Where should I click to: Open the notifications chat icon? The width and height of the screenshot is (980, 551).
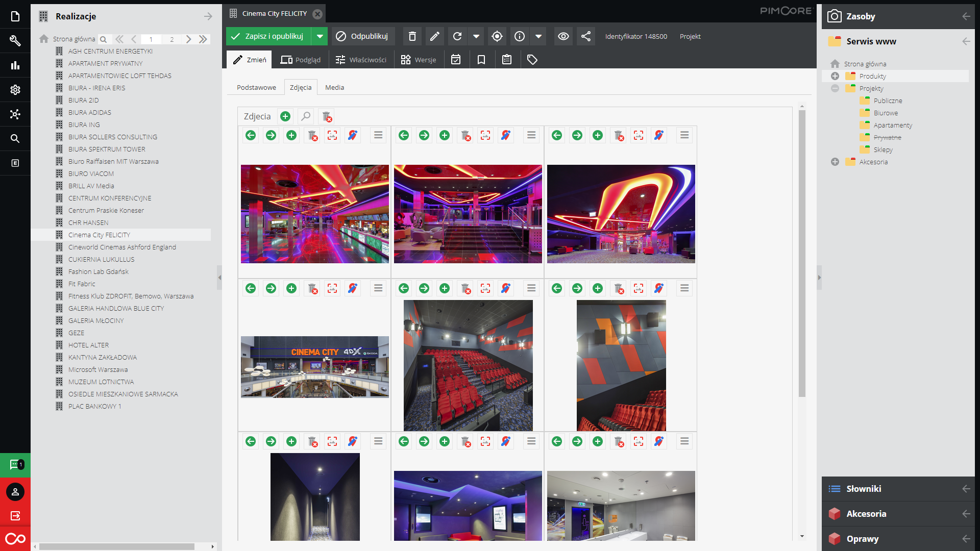coord(15,465)
